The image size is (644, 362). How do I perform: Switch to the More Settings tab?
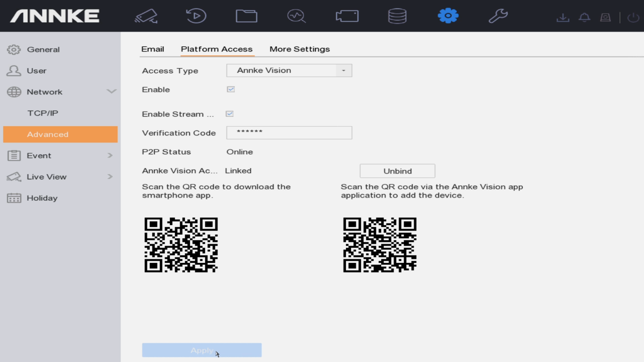point(299,49)
